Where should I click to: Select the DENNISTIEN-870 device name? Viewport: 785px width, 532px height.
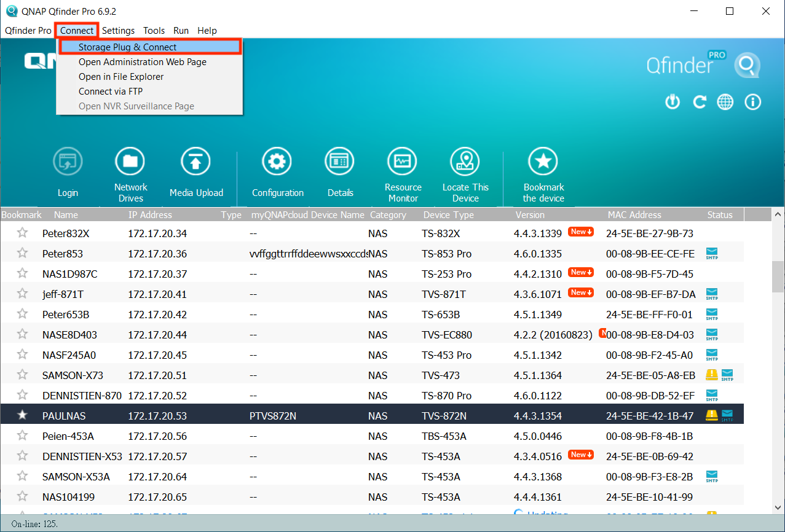(82, 396)
